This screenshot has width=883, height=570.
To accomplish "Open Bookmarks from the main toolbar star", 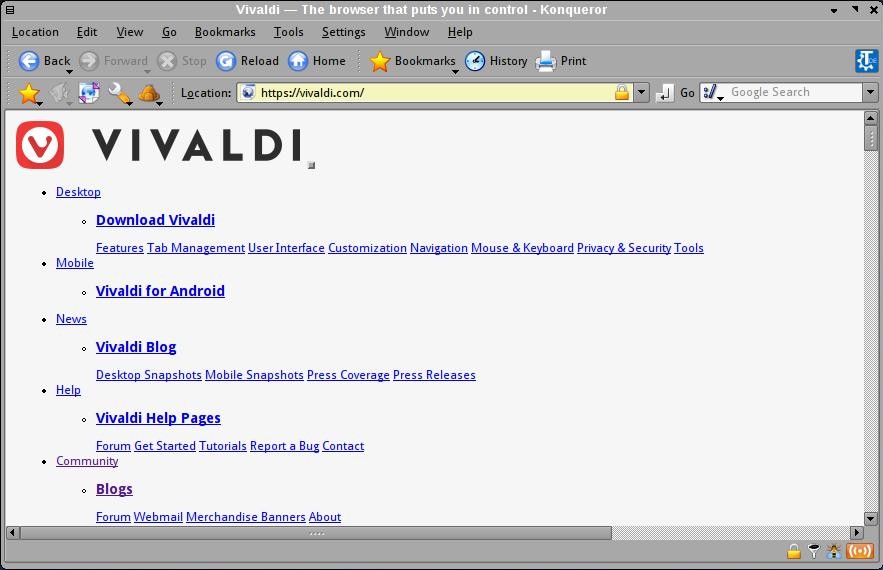I will [x=380, y=61].
